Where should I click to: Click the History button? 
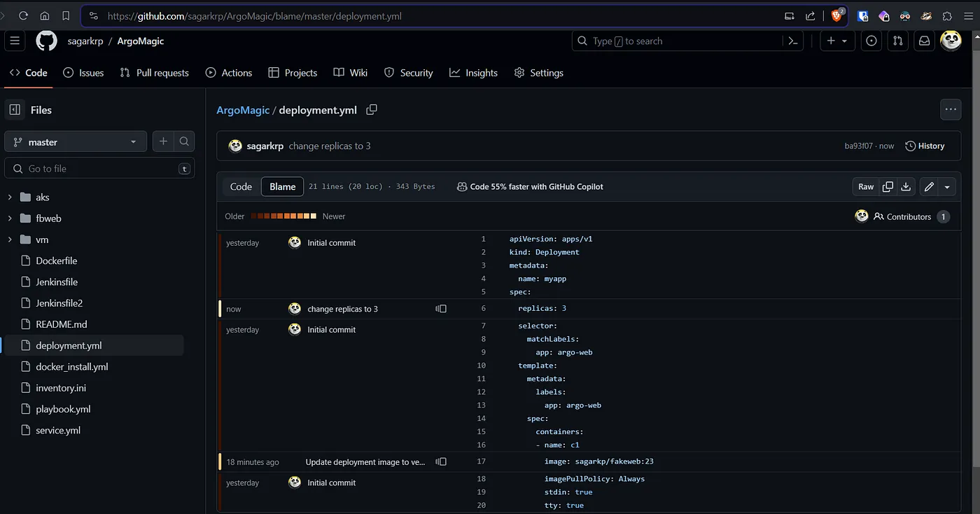pyautogui.click(x=925, y=146)
